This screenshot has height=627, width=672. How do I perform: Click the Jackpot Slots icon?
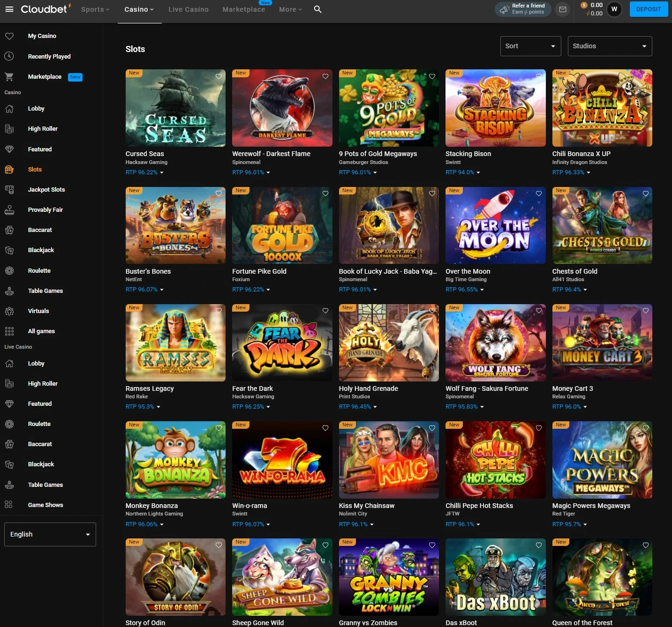[x=9, y=190]
